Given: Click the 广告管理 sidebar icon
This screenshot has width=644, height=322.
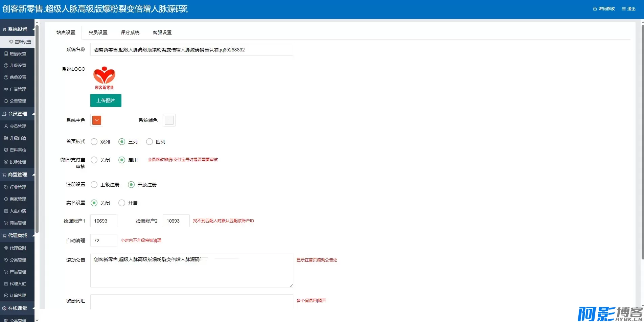Looking at the screenshot, I should point(6,89).
